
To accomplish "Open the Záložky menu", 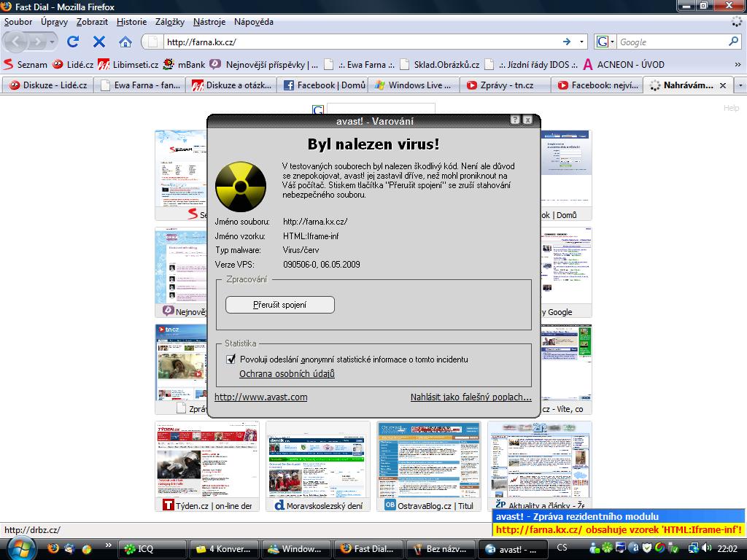I will pyautogui.click(x=169, y=22).
